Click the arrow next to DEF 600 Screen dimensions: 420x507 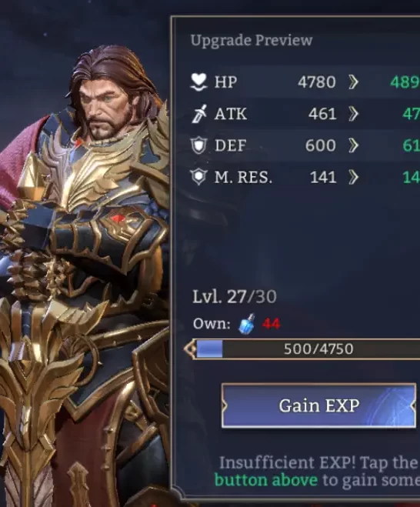[x=354, y=145]
